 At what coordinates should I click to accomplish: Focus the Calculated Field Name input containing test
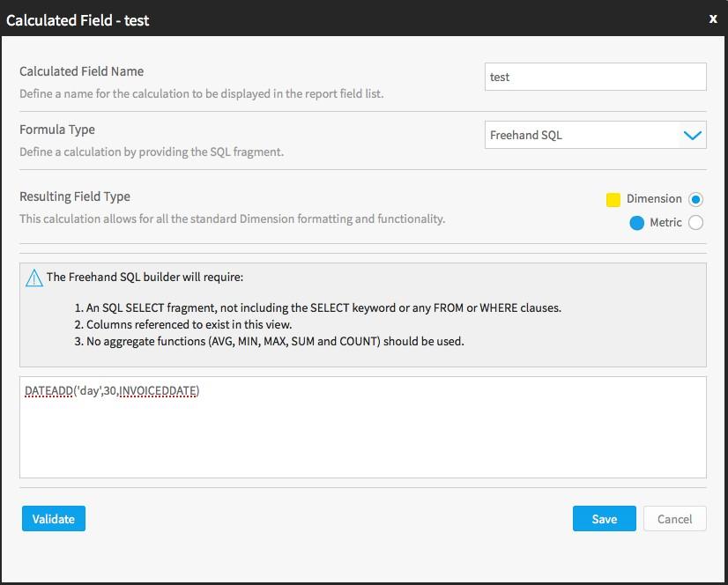point(595,77)
